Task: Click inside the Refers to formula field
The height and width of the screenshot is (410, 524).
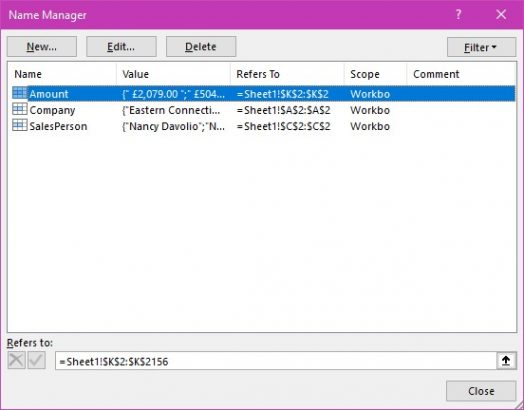Action: 276,361
